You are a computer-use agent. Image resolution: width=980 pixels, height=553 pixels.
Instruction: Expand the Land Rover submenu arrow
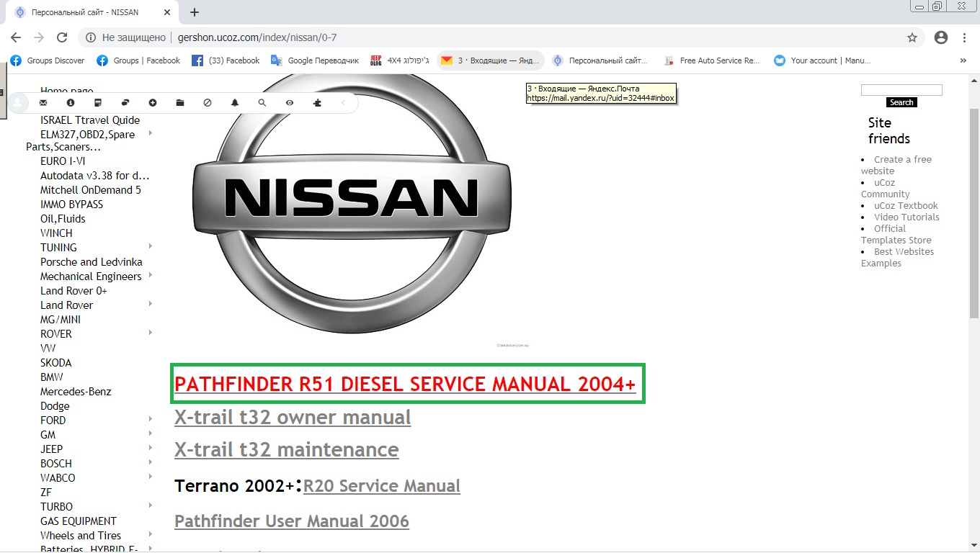(151, 305)
